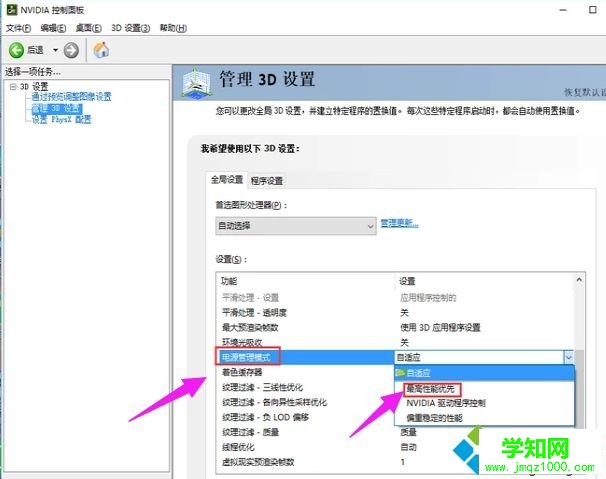Click the settings list vertical scrollbar

coord(579,389)
